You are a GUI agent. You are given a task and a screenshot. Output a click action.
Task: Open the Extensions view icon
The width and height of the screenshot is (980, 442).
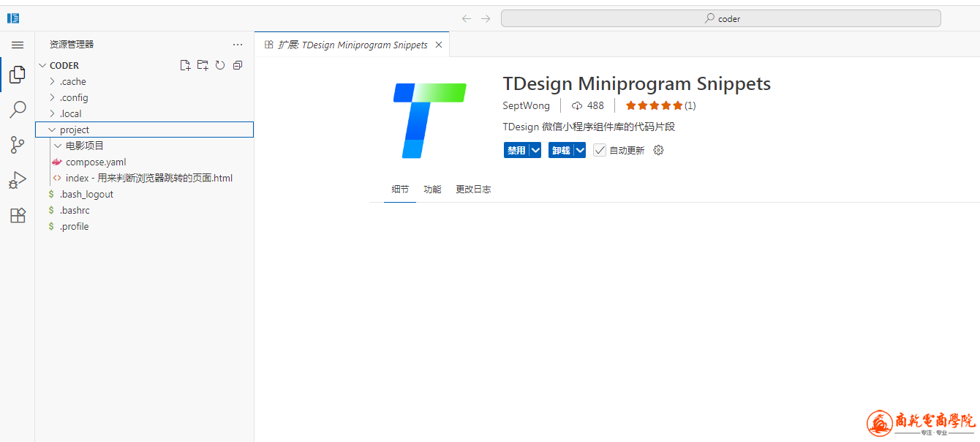click(18, 216)
